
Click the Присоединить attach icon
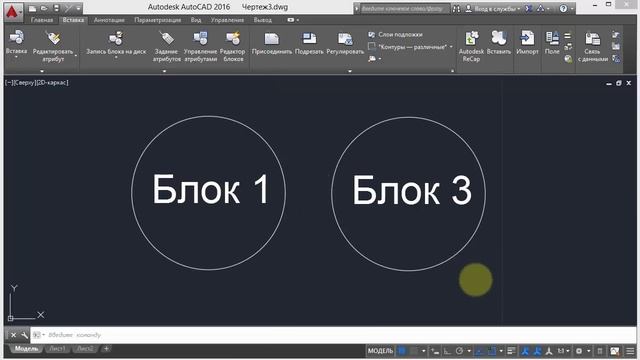pyautogui.click(x=271, y=39)
